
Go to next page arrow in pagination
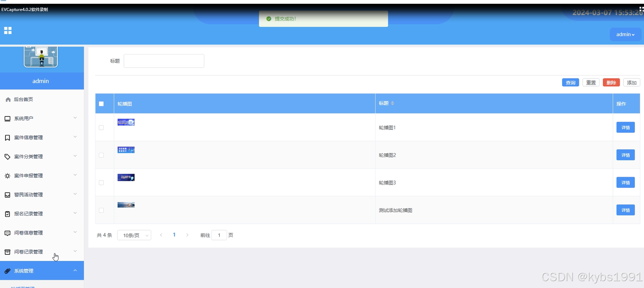point(187,235)
